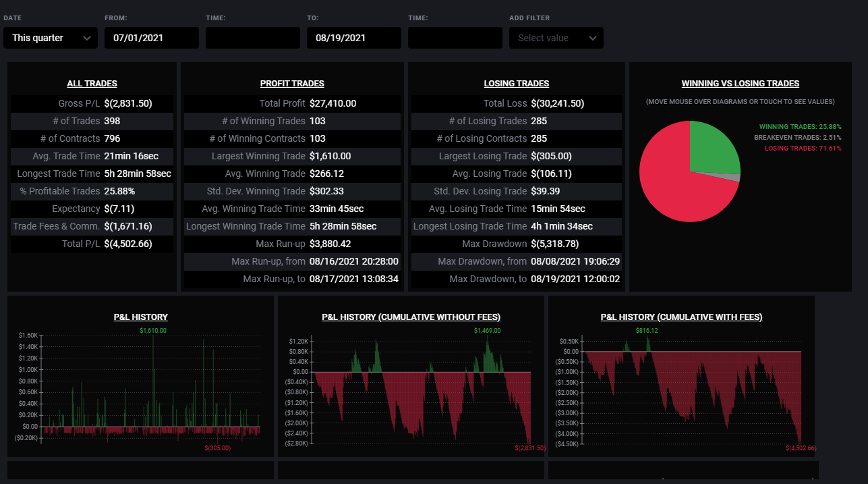Click the Max Run-up value $3,880.42
868x484 pixels.
pos(330,244)
